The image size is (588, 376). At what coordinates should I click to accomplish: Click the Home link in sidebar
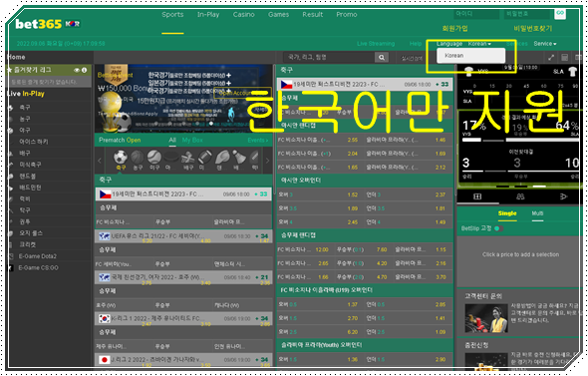16,57
